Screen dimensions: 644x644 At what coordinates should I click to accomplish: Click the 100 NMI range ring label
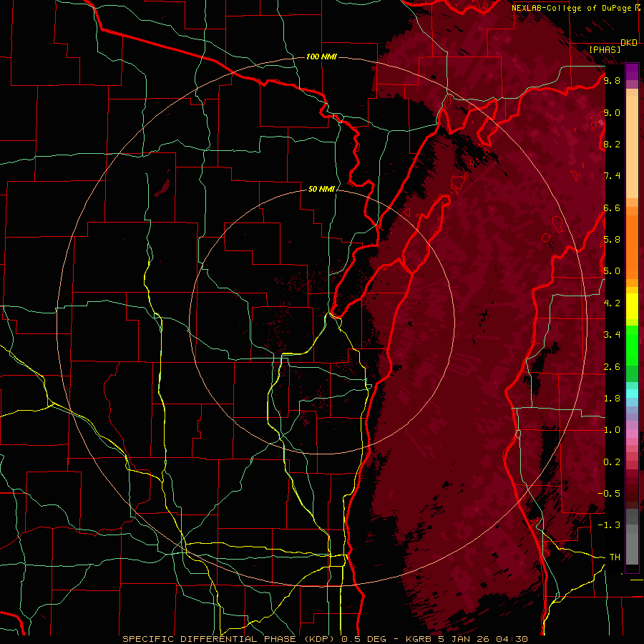pos(321,57)
